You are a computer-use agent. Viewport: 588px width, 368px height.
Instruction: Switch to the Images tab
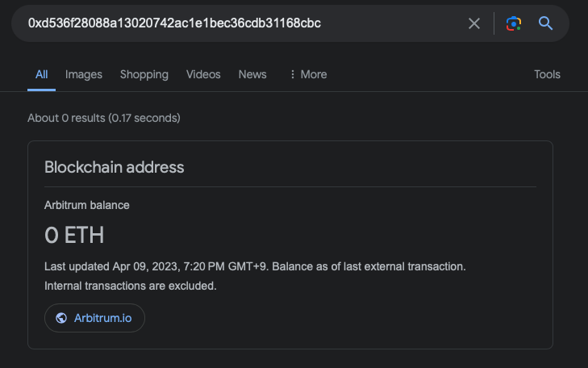coord(84,74)
